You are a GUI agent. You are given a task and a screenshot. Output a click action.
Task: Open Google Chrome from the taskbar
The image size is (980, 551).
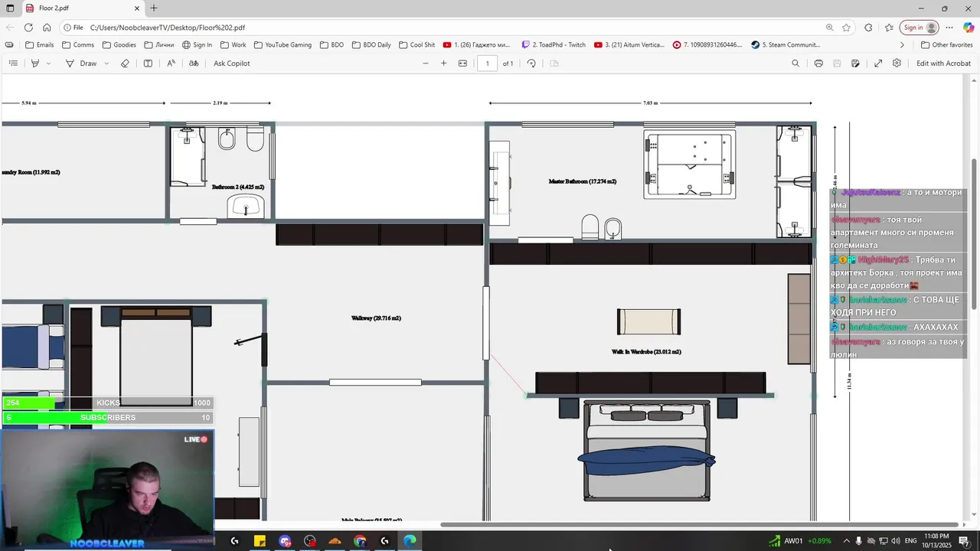tap(360, 541)
